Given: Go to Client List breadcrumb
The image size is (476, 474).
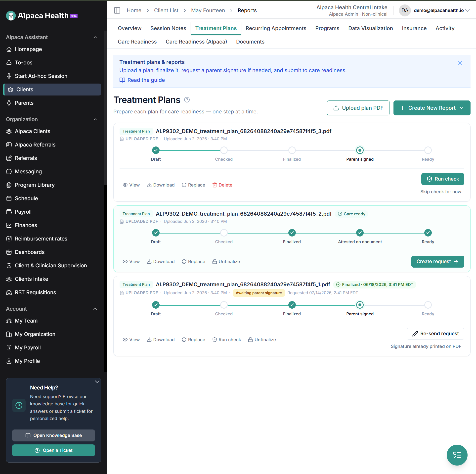Looking at the screenshot, I should [166, 10].
